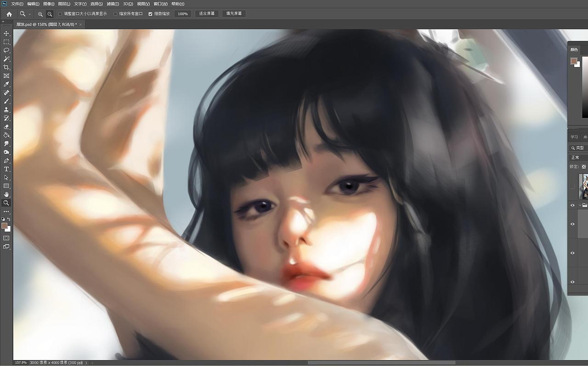The height and width of the screenshot is (366, 588).
Task: Select the Zoom tool in toolbox
Action: click(x=6, y=203)
